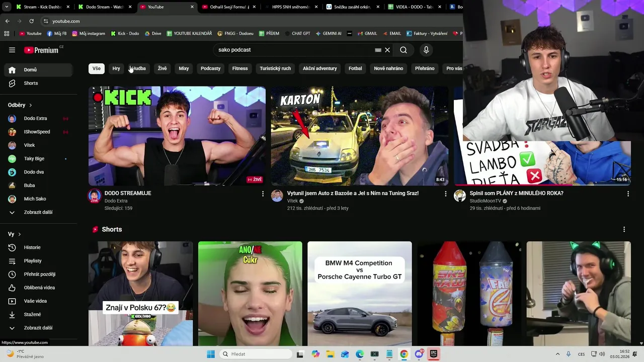Image resolution: width=644 pixels, height=362 pixels.
Task: Click into the 'sako podcast' search field
Action: tap(294, 50)
